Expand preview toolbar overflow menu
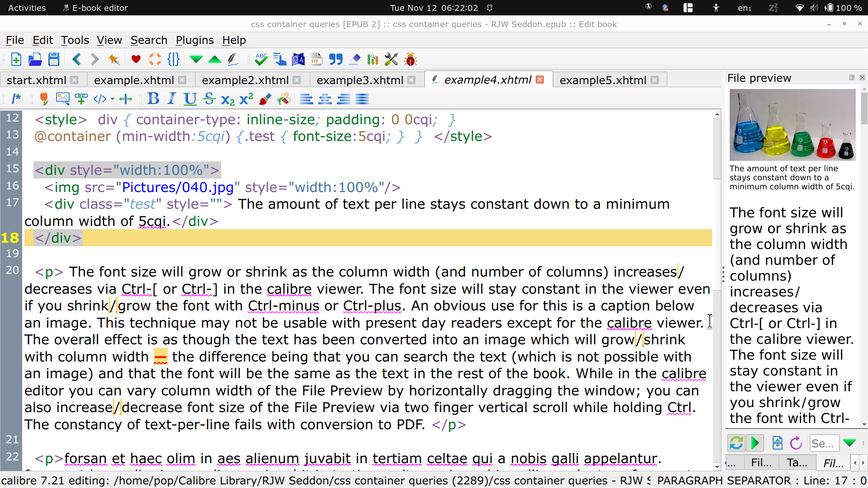Image resolution: width=868 pixels, height=488 pixels. coord(863,443)
